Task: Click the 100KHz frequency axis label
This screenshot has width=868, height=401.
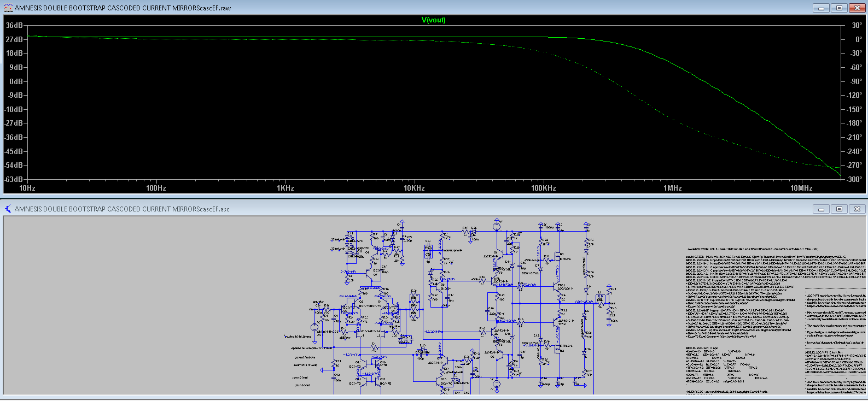Action: (x=543, y=188)
